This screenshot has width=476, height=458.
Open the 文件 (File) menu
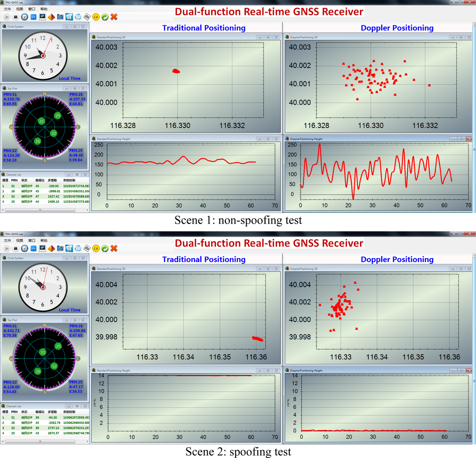click(x=7, y=9)
